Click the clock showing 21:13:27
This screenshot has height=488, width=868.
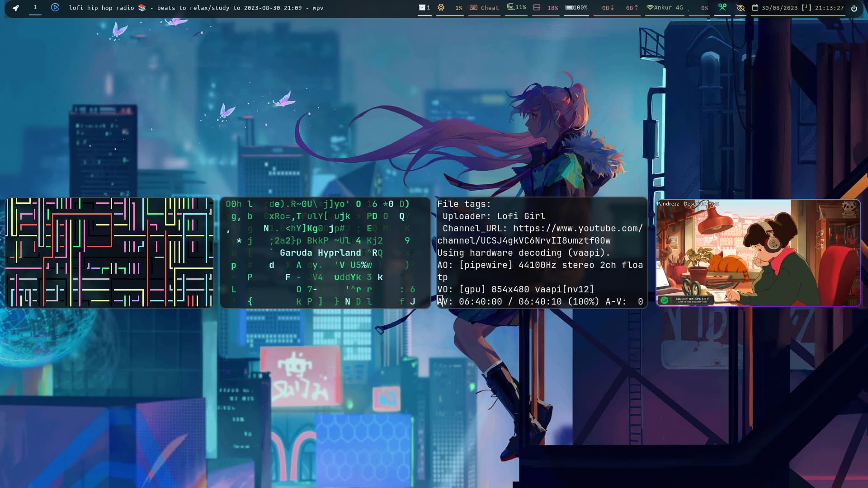pyautogui.click(x=829, y=8)
